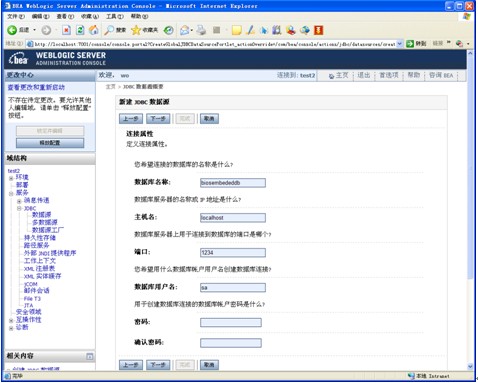Click the yellow note icon in toolbar
The image size is (478, 383).
tap(237, 30)
